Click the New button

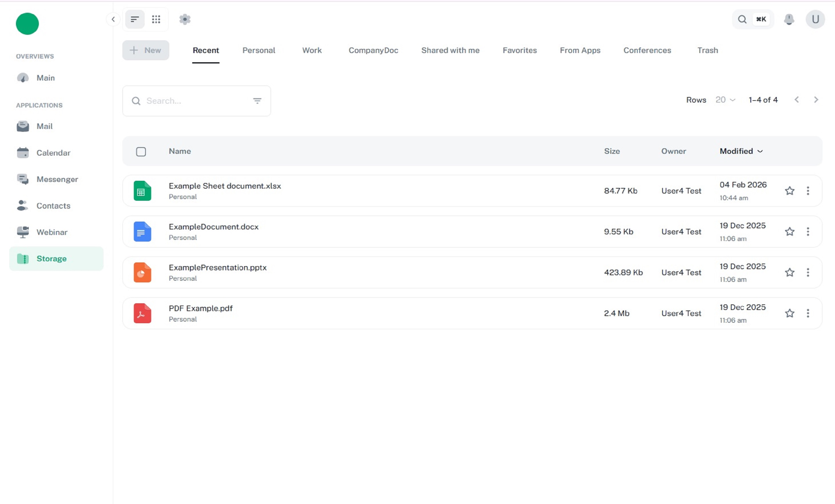(x=146, y=50)
